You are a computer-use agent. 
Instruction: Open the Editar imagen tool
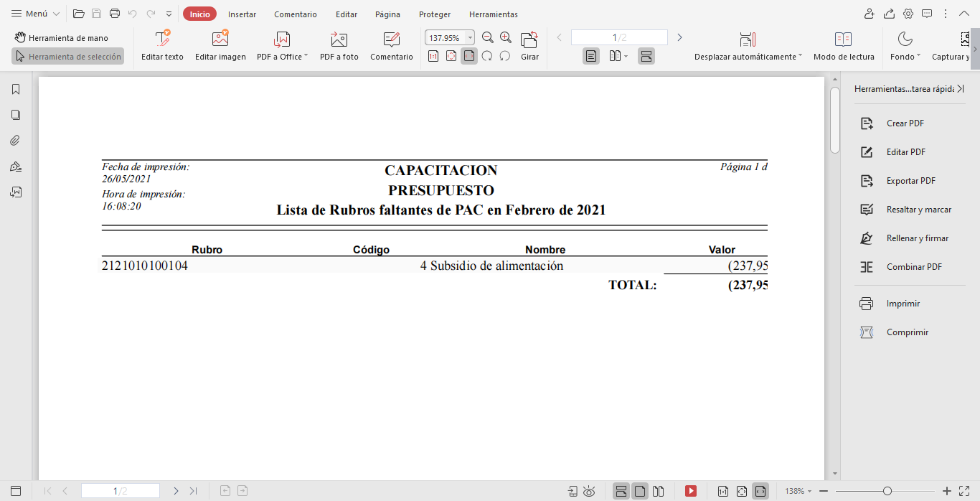click(x=220, y=40)
